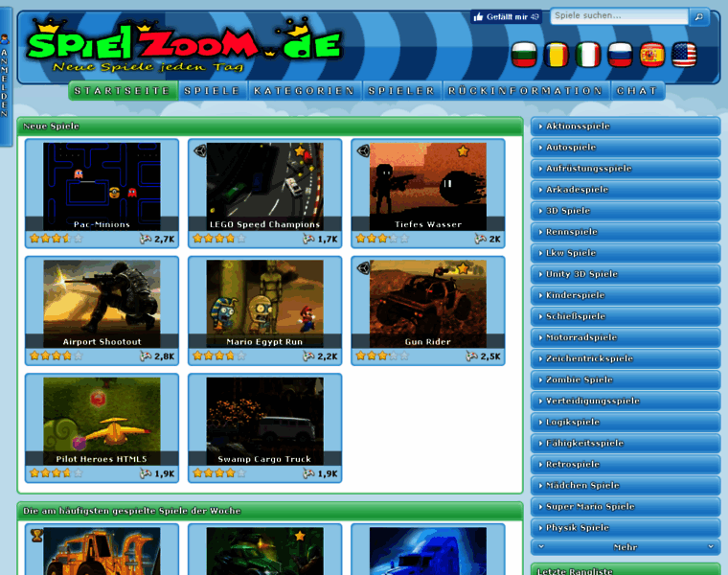728x575 pixels.
Task: Click the favorite star on LEGO Speed Champions
Action: point(300,151)
